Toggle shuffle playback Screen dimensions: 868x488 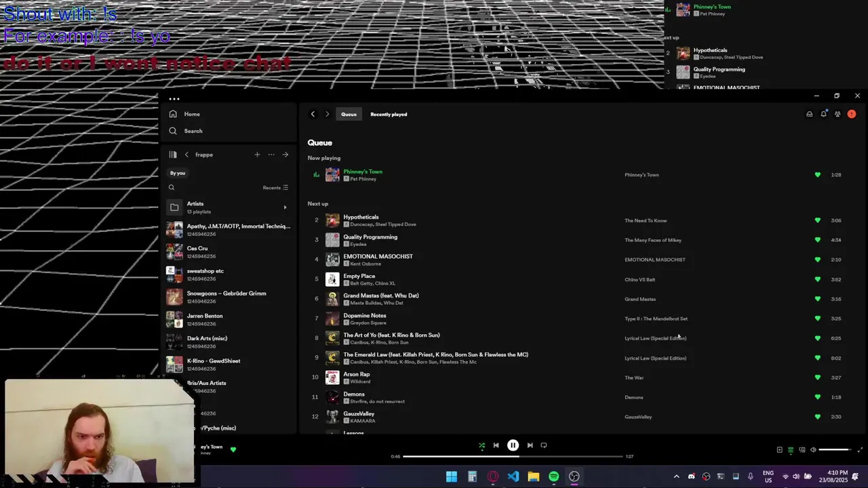point(481,445)
